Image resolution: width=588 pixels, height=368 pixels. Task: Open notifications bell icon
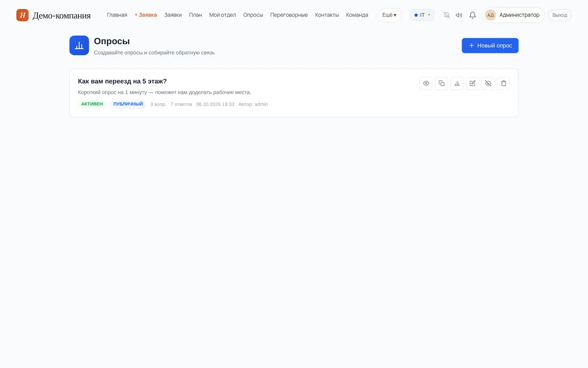pos(472,15)
